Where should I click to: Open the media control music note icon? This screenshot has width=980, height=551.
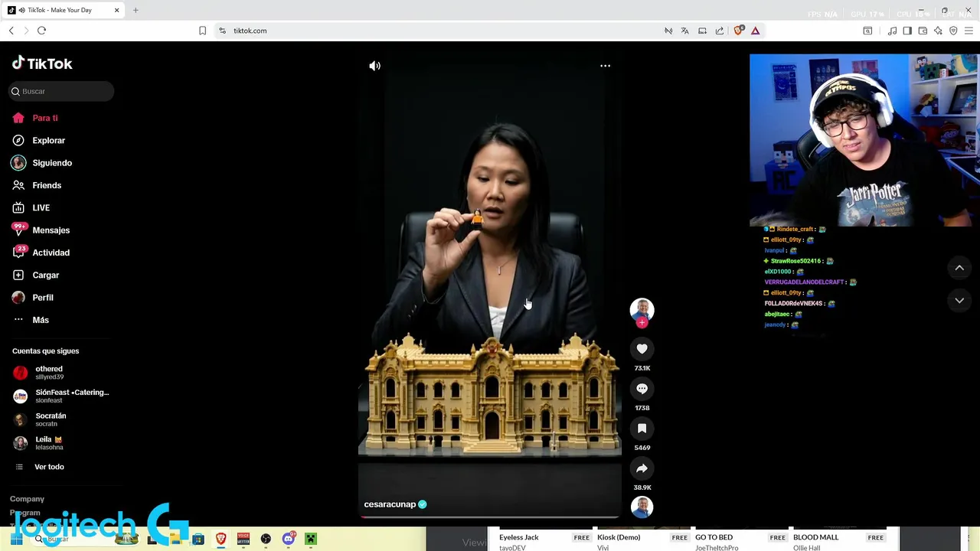[x=892, y=31]
